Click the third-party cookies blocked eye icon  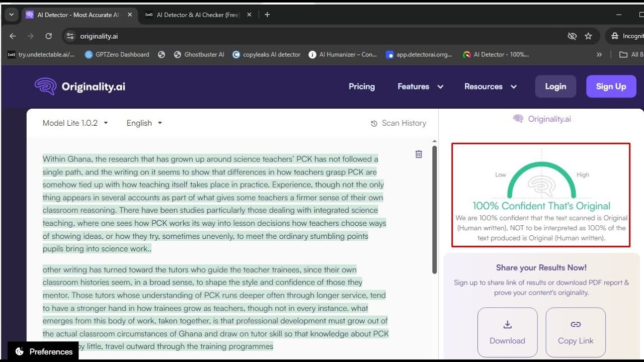[x=572, y=36]
